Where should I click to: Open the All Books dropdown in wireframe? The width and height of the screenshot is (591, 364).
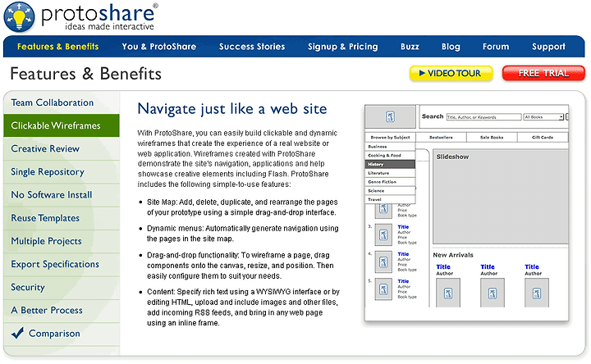543,117
